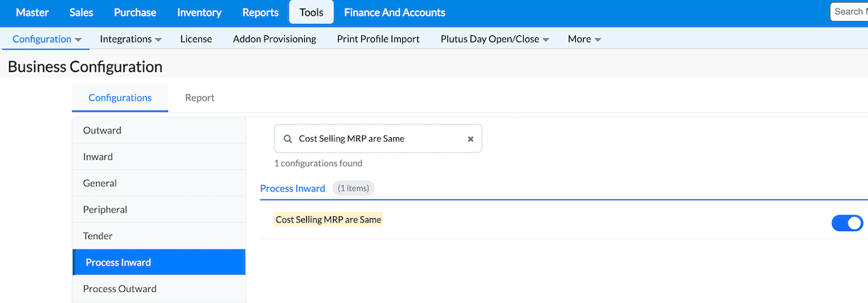Open the Integrations dropdown menu
The height and width of the screenshot is (303, 868).
(131, 40)
